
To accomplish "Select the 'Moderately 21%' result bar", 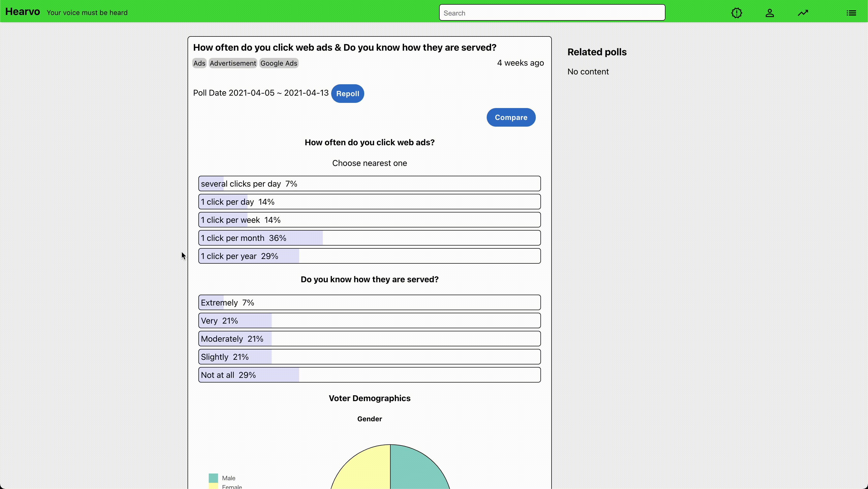I will (x=369, y=339).
